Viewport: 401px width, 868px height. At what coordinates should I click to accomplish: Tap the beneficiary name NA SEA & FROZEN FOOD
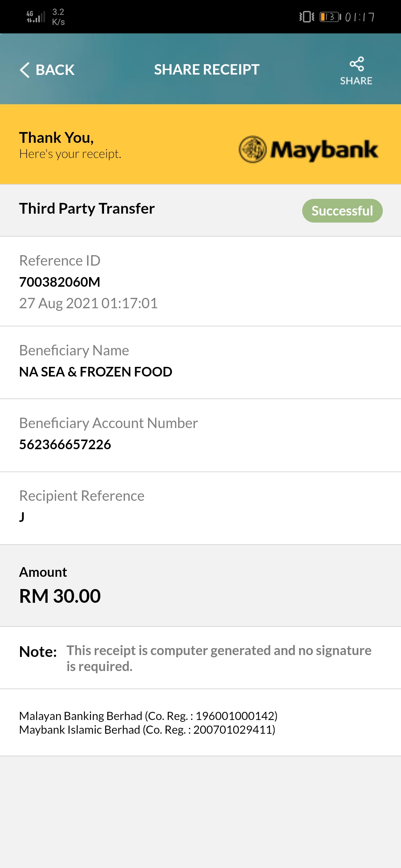click(x=96, y=372)
